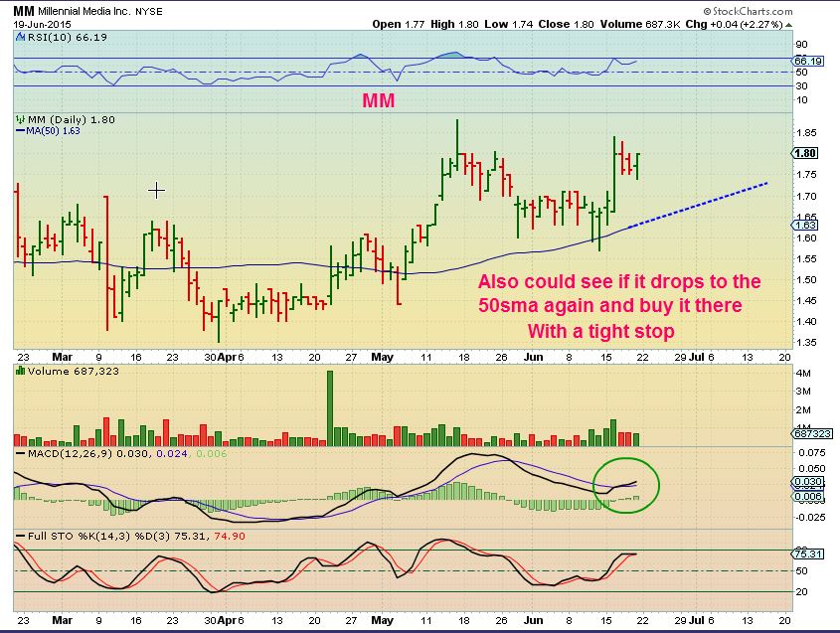Click the 1.85 price level on the axis
Image resolution: width=840 pixels, height=633 pixels.
[x=806, y=133]
